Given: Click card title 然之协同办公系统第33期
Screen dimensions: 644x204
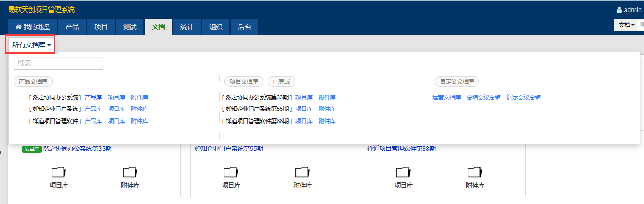Looking at the screenshot, I should coord(77,149).
